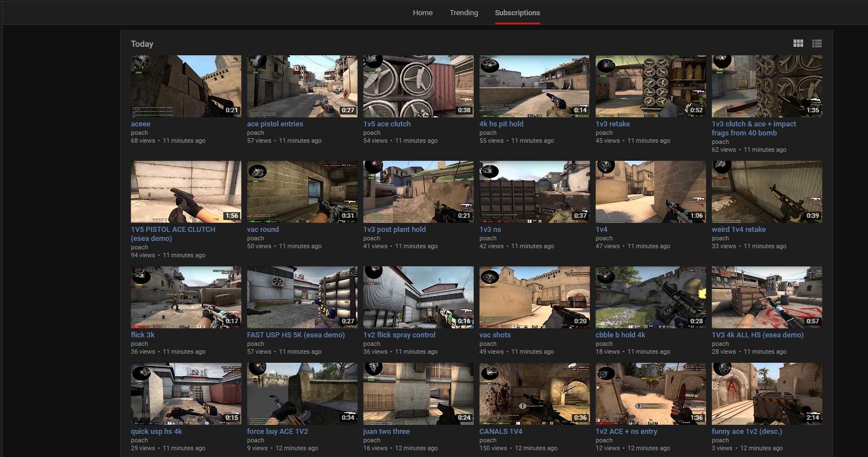
Task: Select the Subscriptions tab
Action: [517, 12]
